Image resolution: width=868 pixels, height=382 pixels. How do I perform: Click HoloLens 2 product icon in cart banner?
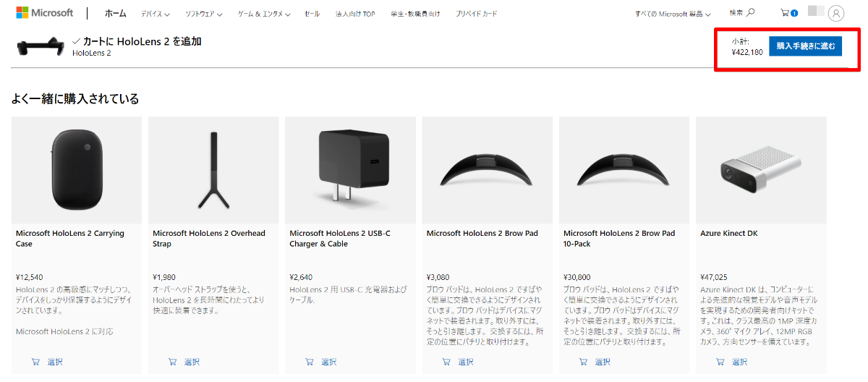click(40, 47)
